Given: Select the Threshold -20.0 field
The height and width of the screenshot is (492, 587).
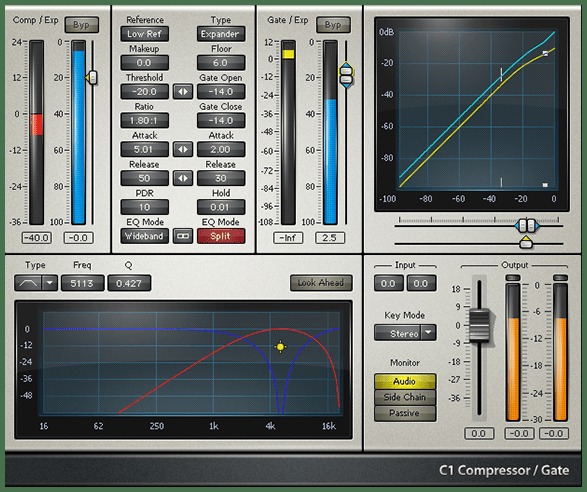Looking at the screenshot, I should (145, 91).
